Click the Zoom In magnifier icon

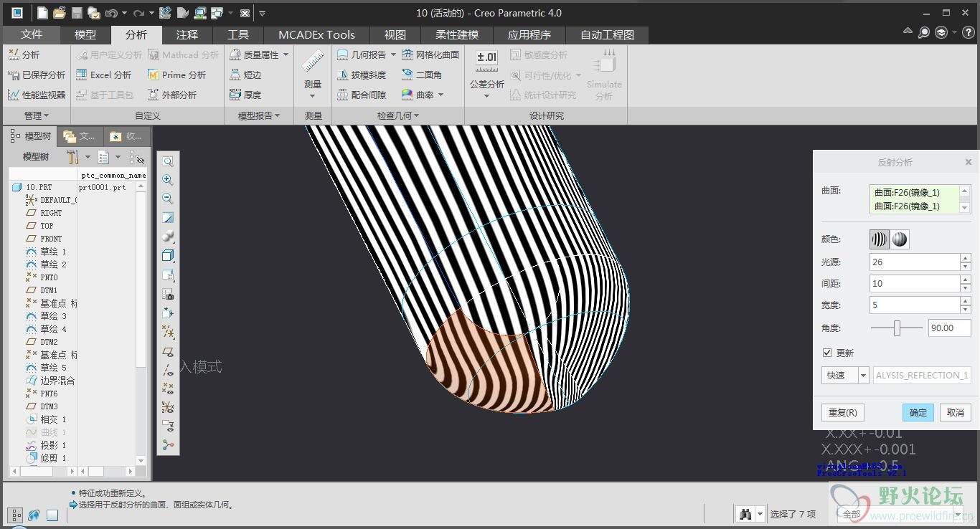[168, 180]
